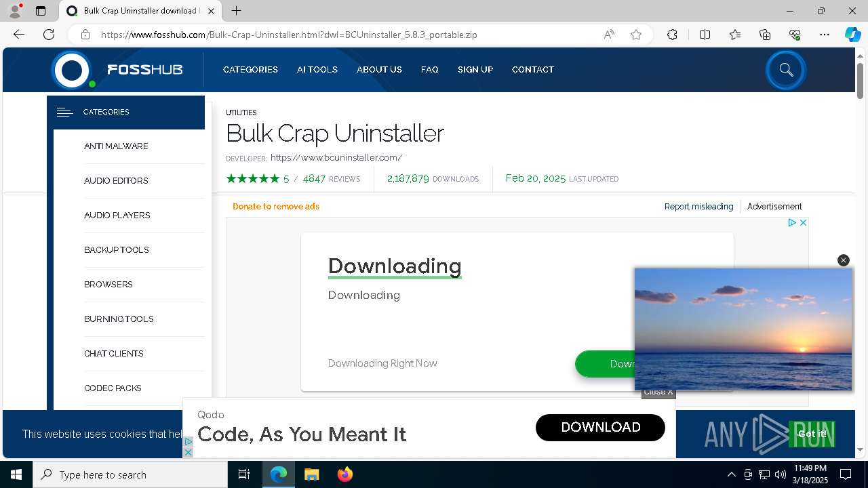Select CHAT CLIENTS category
Screen dimensions: 868x488
(x=114, y=354)
